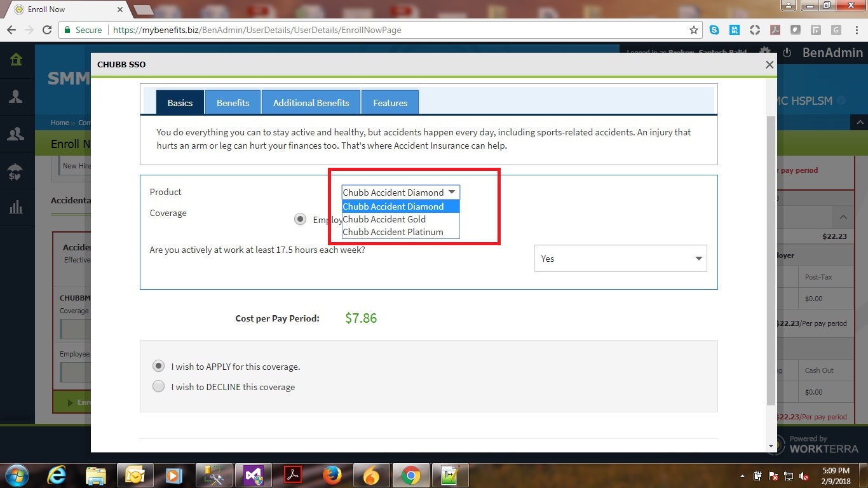Open the Action Center flag tray icon

click(773, 476)
